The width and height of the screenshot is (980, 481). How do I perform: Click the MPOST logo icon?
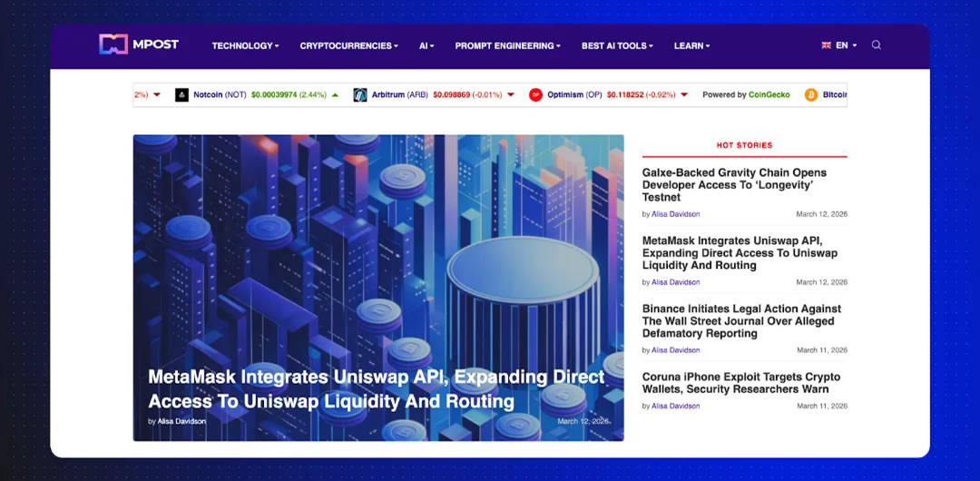click(x=113, y=44)
